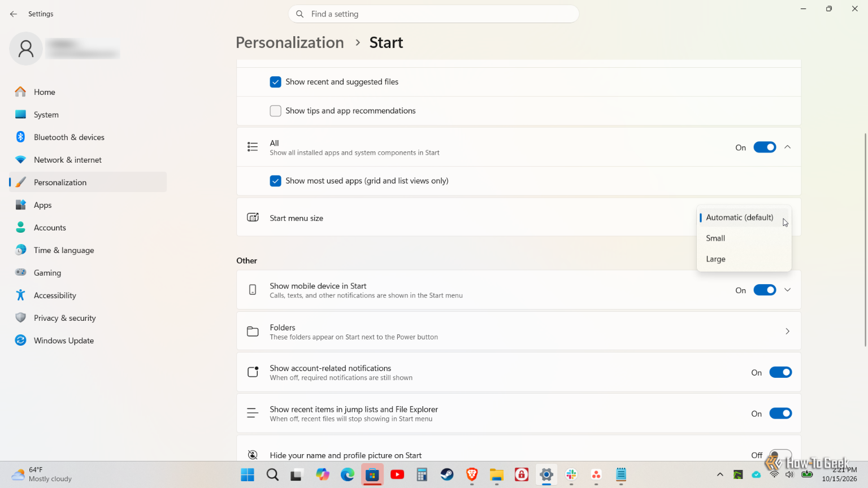This screenshot has height=488, width=868.
Task: Navigate to Accessibility settings
Action: coord(88,295)
